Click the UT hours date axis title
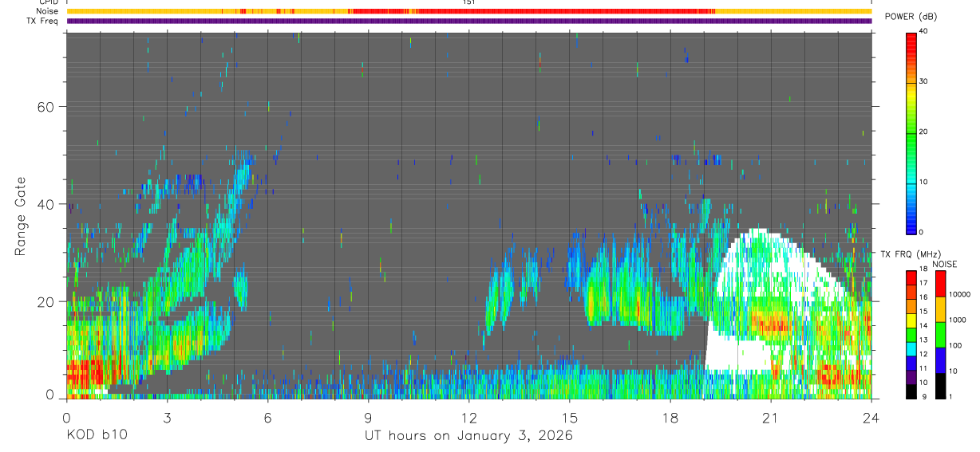 coord(469,435)
